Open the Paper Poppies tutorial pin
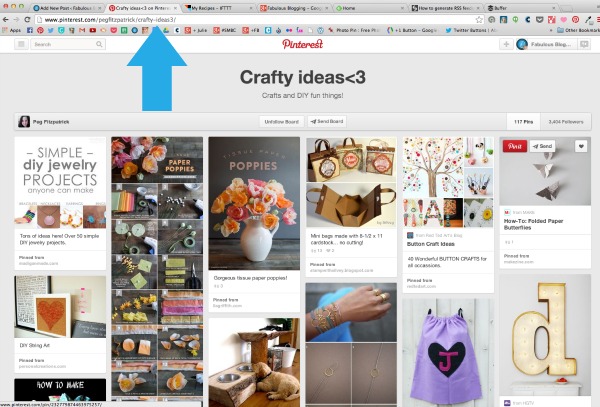600x407 pixels. click(157, 266)
